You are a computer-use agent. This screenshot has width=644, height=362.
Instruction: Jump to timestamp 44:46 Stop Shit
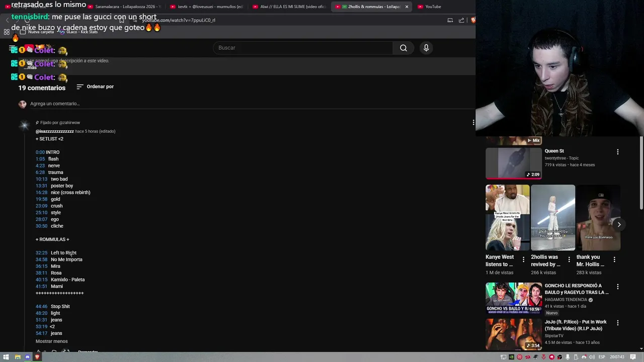click(41, 306)
